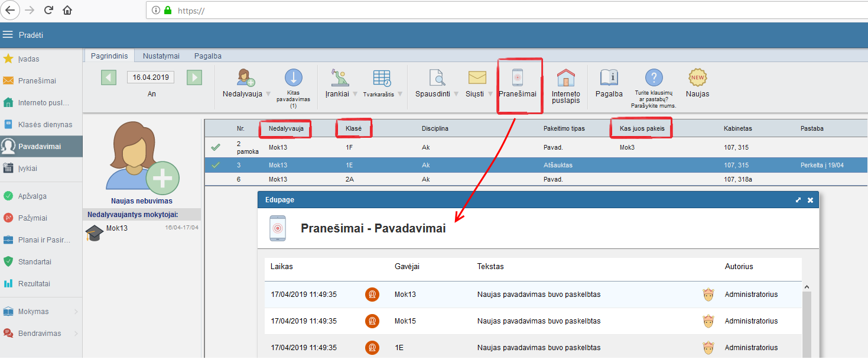Viewport: 868px width, 359px height.
Task: Click the Interneto puslapis house icon
Action: [x=565, y=79]
